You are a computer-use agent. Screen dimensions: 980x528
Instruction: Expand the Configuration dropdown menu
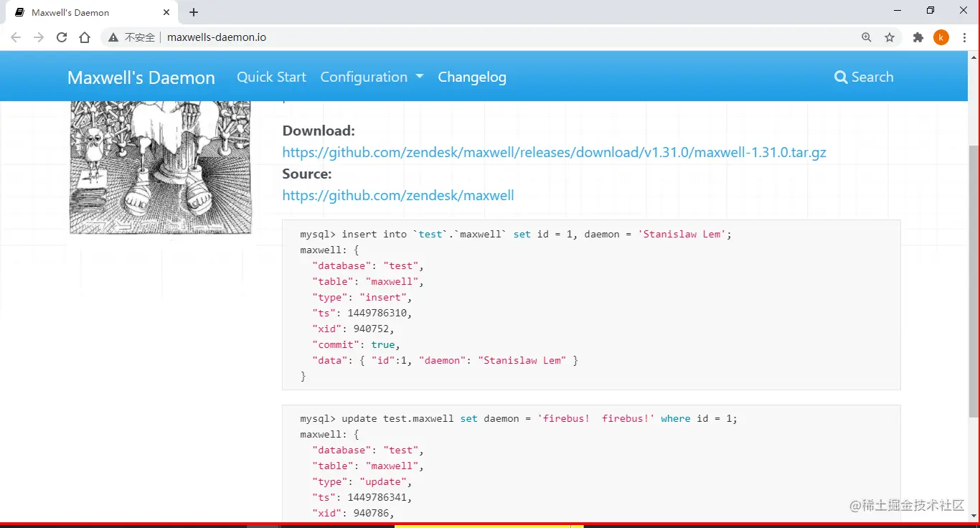[372, 77]
